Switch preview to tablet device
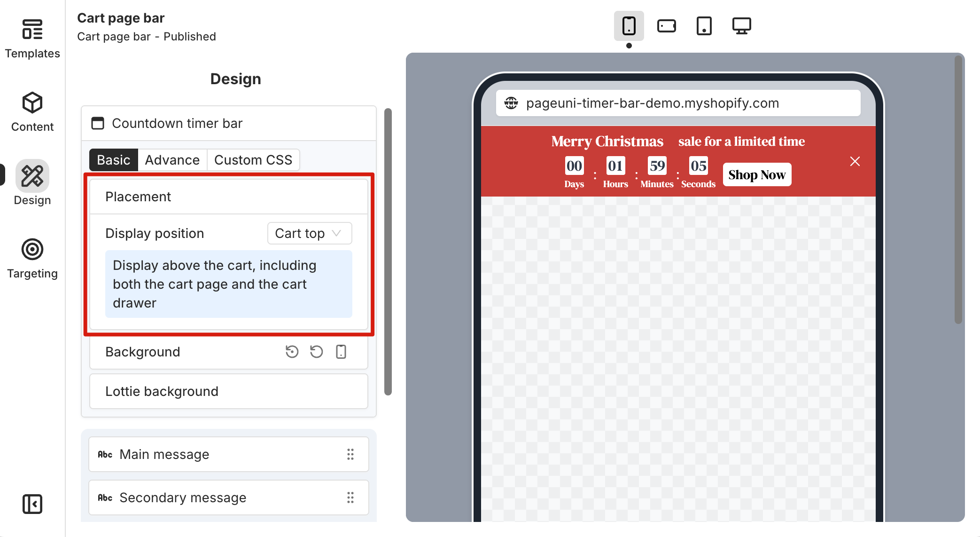Image resolution: width=980 pixels, height=537 pixels. (x=704, y=26)
